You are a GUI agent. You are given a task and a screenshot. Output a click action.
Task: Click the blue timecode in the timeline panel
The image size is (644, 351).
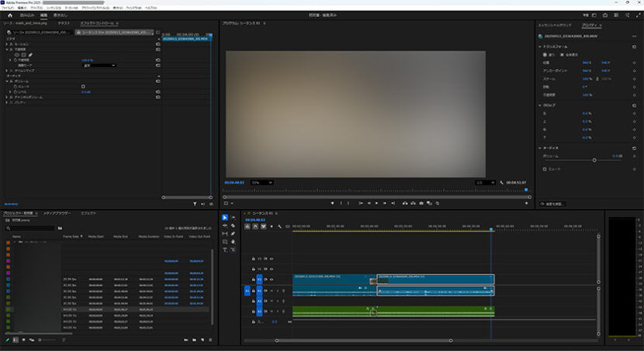(255, 219)
